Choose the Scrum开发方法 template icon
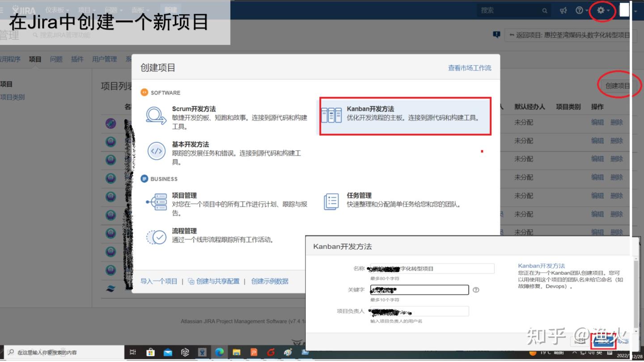 tap(156, 116)
